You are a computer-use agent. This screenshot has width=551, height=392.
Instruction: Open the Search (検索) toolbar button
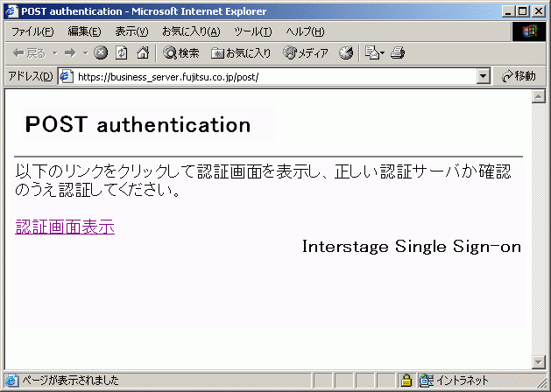pyautogui.click(x=181, y=53)
